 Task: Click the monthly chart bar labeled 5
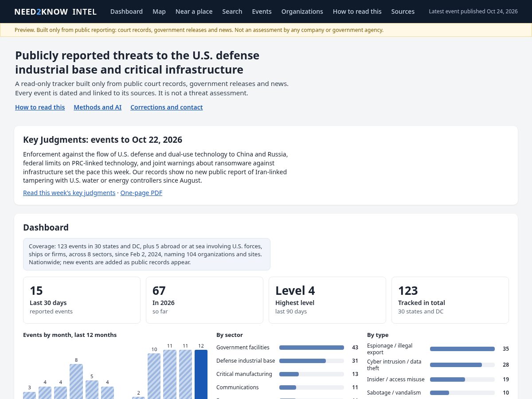point(92,389)
